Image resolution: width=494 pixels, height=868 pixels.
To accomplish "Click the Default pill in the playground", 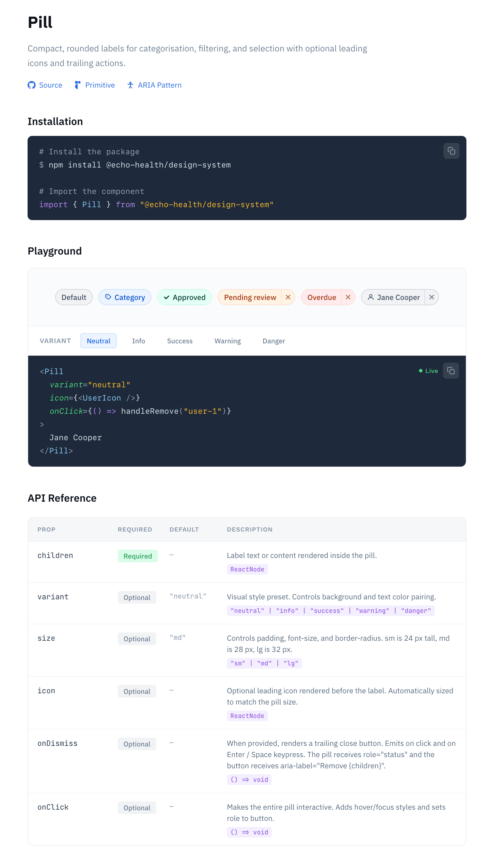I will click(x=74, y=297).
